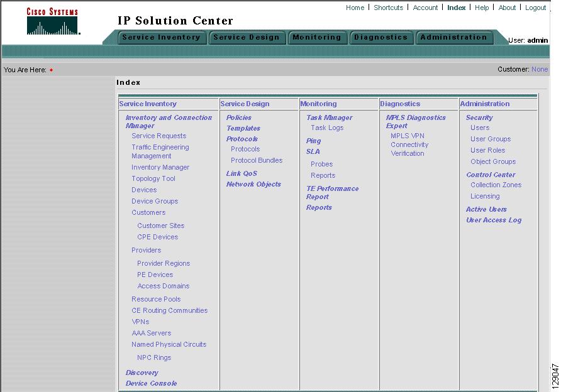Screen dimensions: 561x392
Task: Select the Index link in the top bar
Action: point(456,8)
